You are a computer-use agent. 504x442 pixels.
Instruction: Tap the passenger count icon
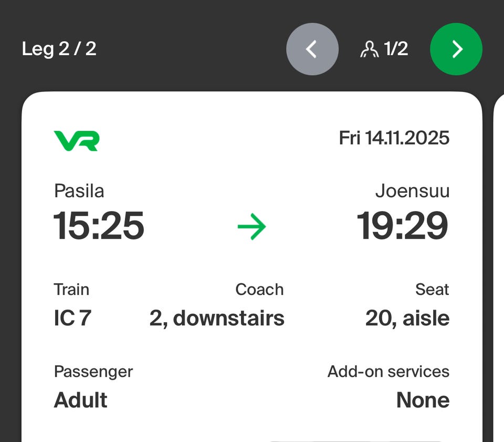pos(369,49)
